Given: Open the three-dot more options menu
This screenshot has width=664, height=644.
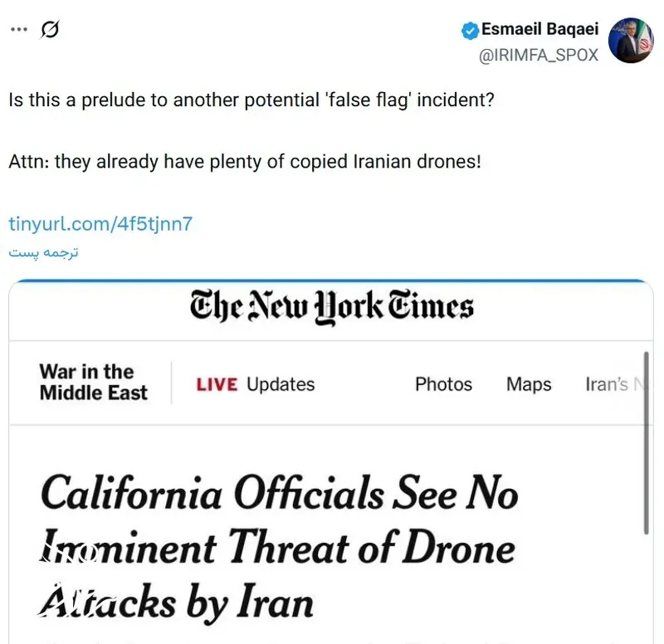Looking at the screenshot, I should [x=18, y=29].
